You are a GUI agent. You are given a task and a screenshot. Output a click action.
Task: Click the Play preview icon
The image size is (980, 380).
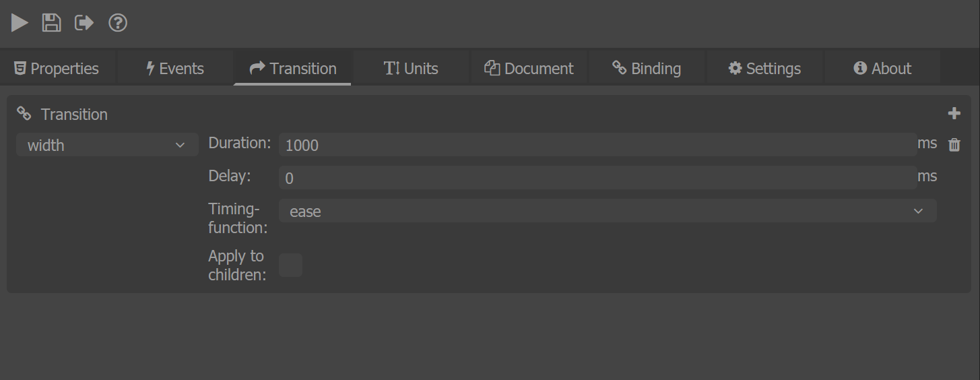tap(20, 23)
